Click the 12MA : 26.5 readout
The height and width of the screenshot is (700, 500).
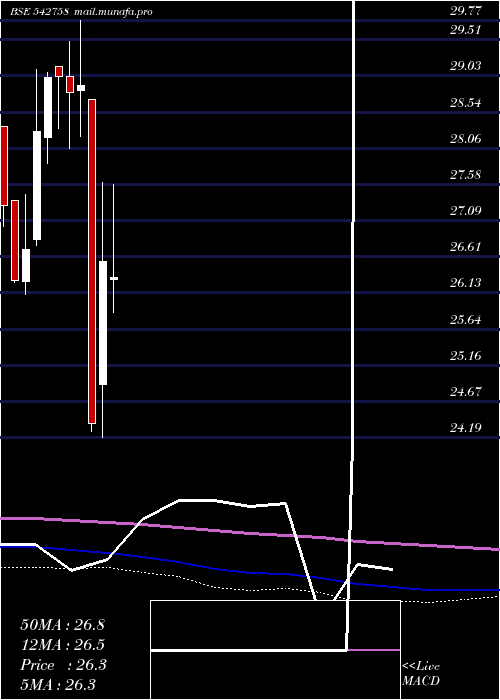[x=62, y=645]
